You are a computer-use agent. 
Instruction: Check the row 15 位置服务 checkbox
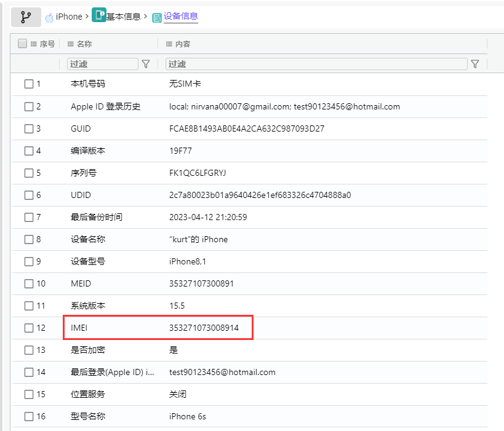coord(29,394)
